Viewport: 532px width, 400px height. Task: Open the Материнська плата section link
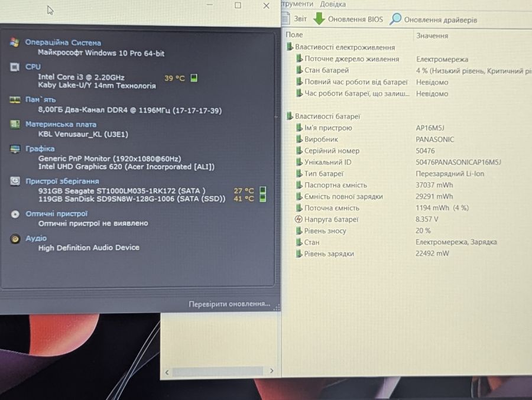(x=61, y=125)
